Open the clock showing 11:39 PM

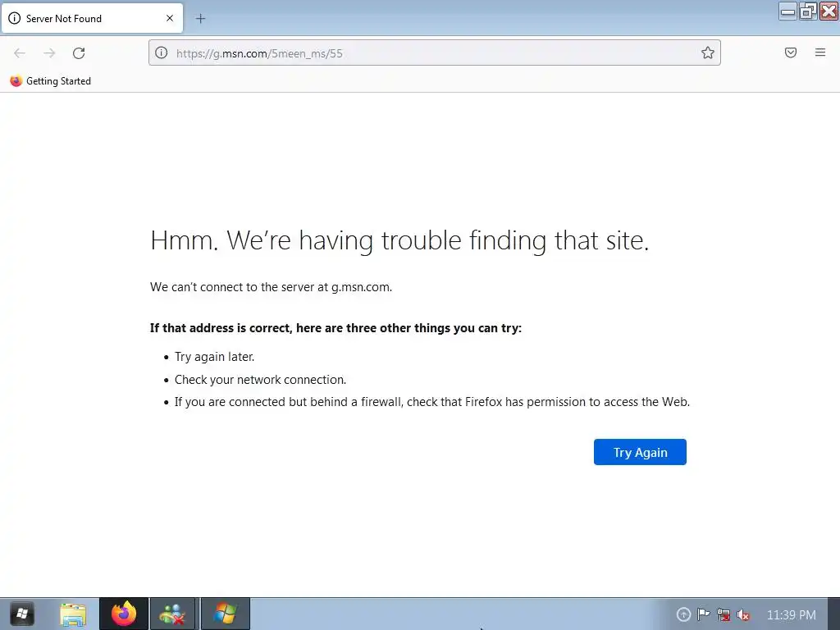click(792, 615)
